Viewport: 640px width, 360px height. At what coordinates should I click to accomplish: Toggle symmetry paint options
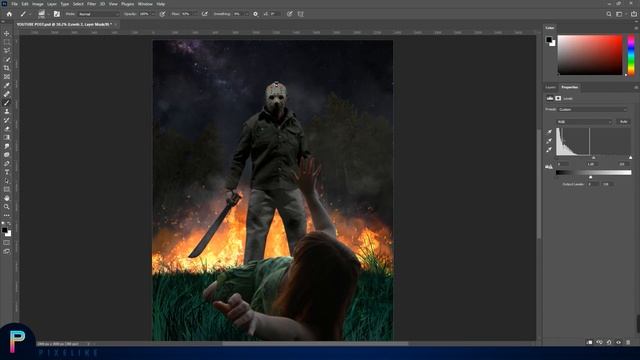tap(300, 14)
